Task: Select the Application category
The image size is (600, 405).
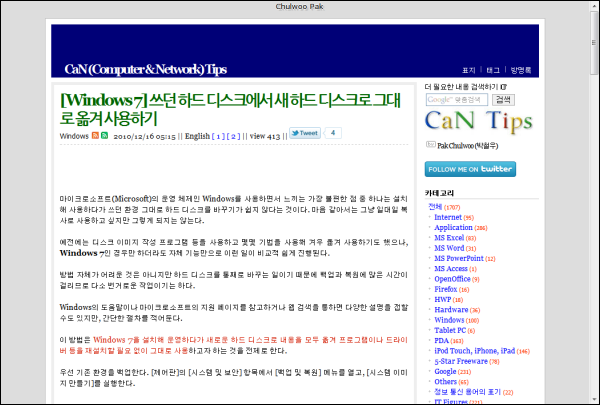Action: (453, 227)
